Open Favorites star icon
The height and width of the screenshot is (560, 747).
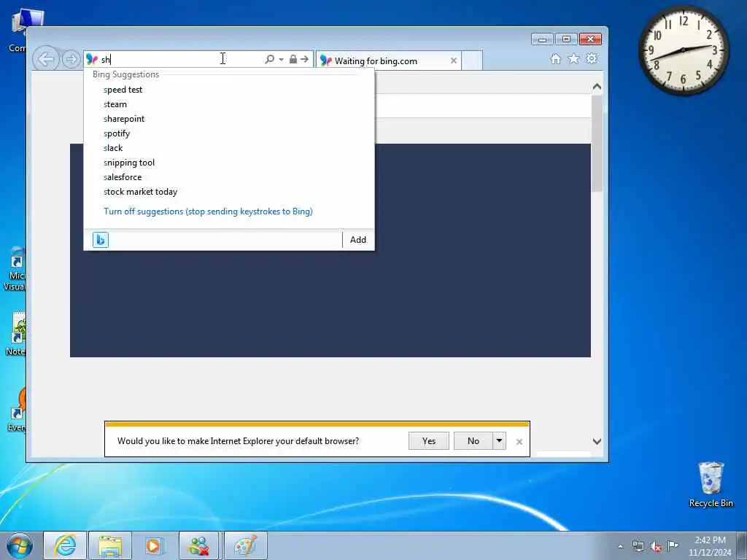point(573,58)
